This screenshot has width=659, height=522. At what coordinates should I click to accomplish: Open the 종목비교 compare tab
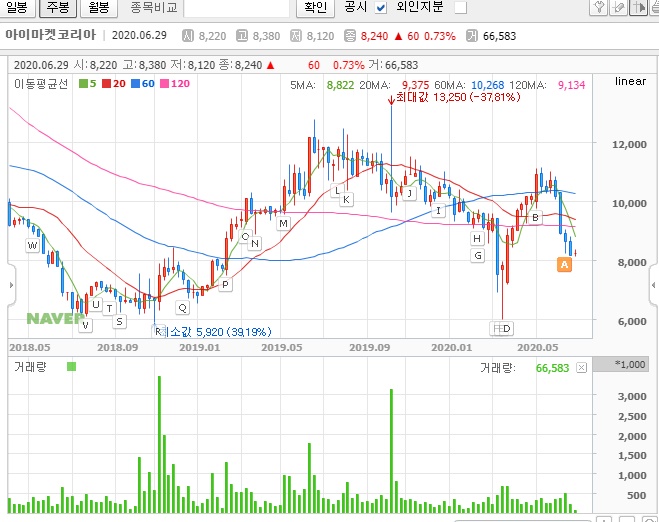pyautogui.click(x=154, y=7)
